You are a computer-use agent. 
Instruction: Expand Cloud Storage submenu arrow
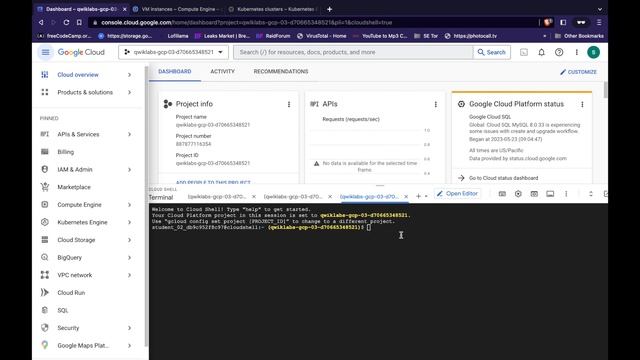129,240
